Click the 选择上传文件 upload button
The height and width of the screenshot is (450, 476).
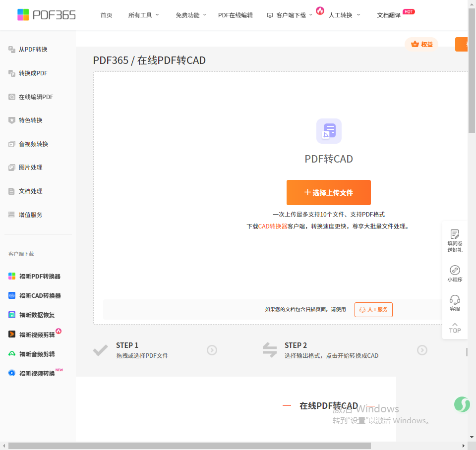(329, 192)
